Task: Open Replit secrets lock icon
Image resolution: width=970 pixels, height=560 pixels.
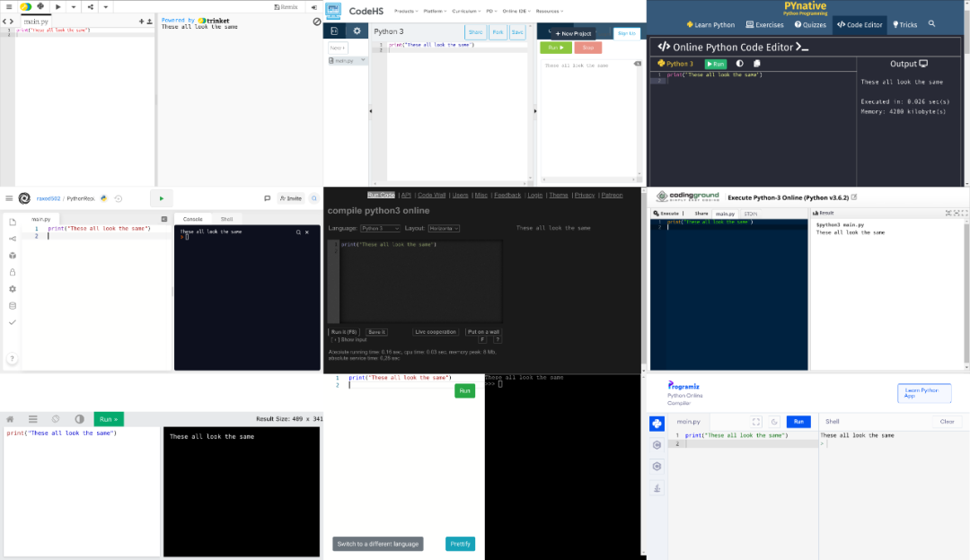Action: [13, 272]
